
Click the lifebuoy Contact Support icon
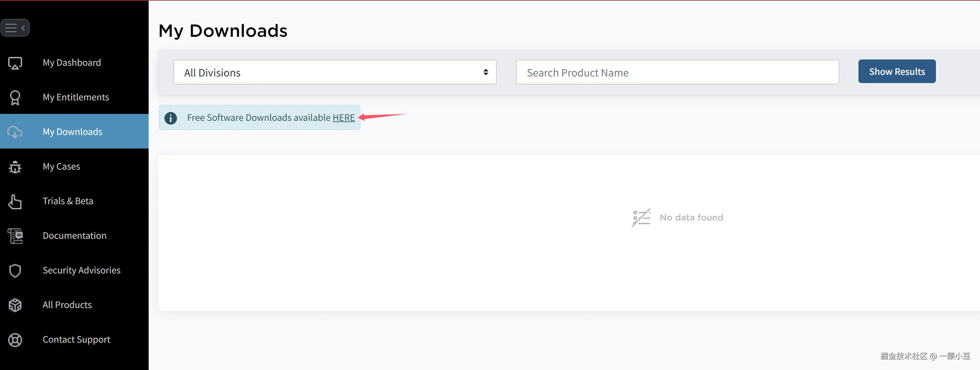(15, 340)
